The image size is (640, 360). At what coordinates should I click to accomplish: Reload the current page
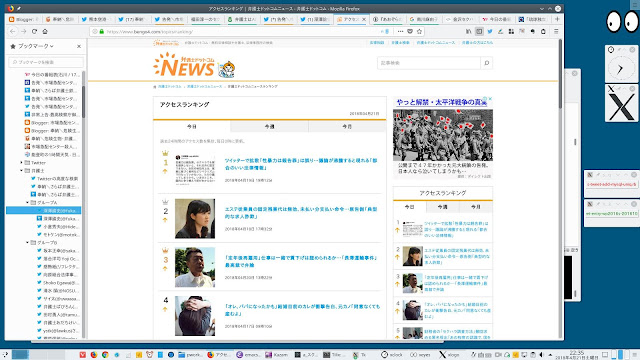(x=34, y=31)
